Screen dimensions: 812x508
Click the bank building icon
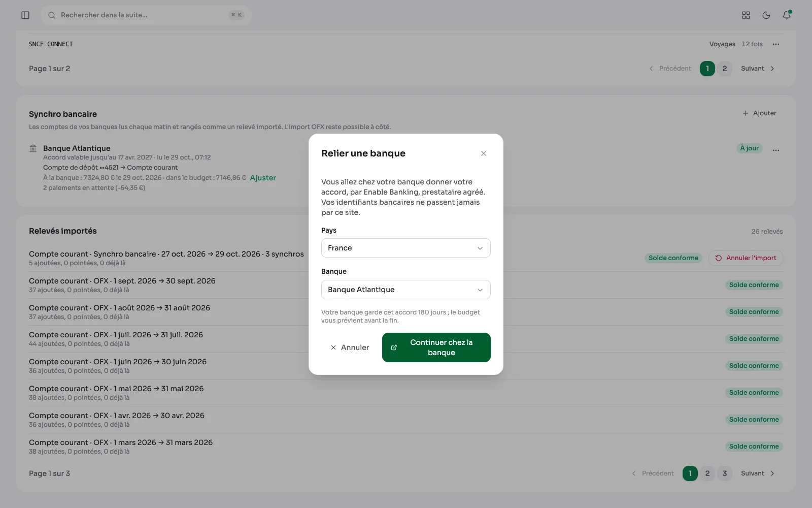(33, 148)
